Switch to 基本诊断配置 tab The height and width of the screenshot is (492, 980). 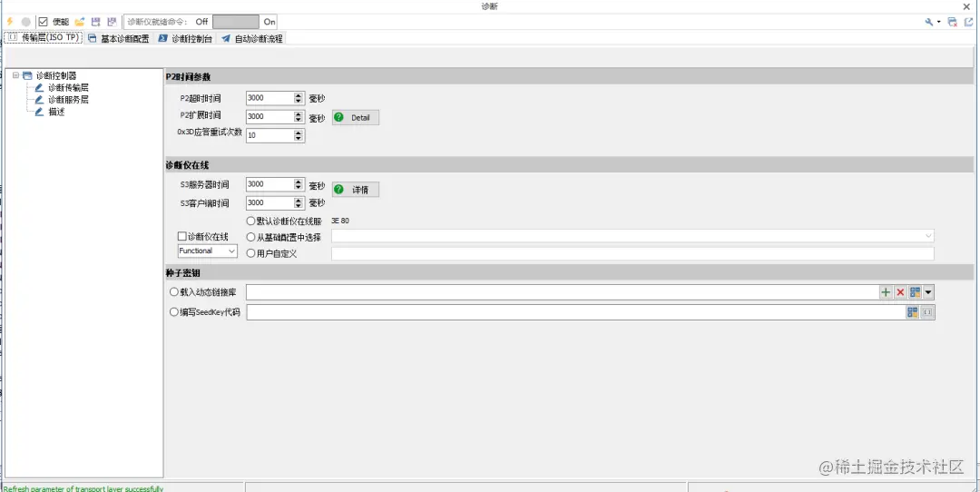(119, 38)
